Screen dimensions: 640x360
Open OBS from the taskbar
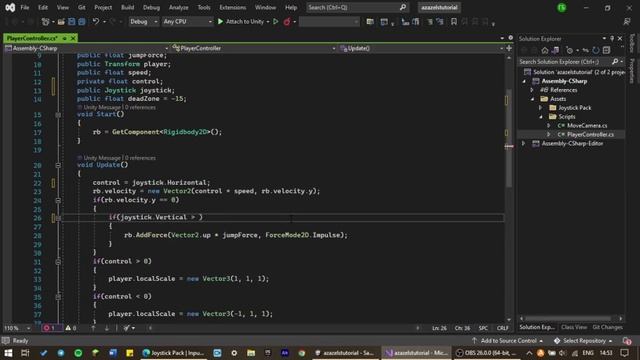[x=487, y=353]
